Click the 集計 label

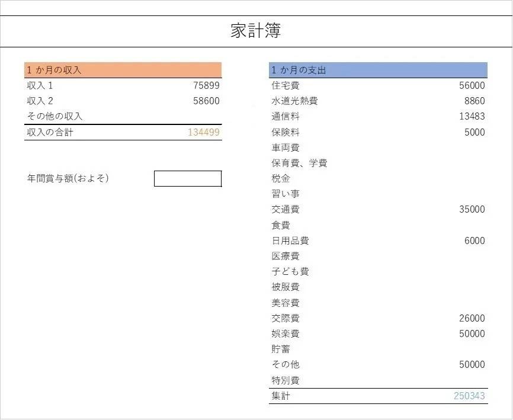pyautogui.click(x=281, y=396)
